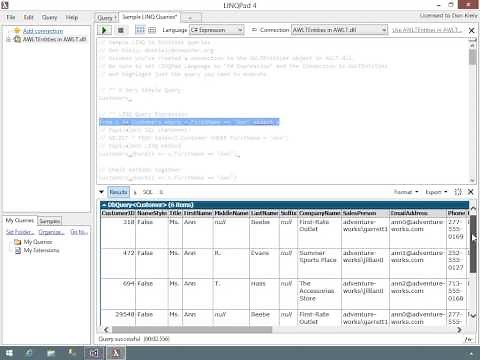The width and height of the screenshot is (480, 360).
Task: Click the Set Folder link
Action: 20,232
